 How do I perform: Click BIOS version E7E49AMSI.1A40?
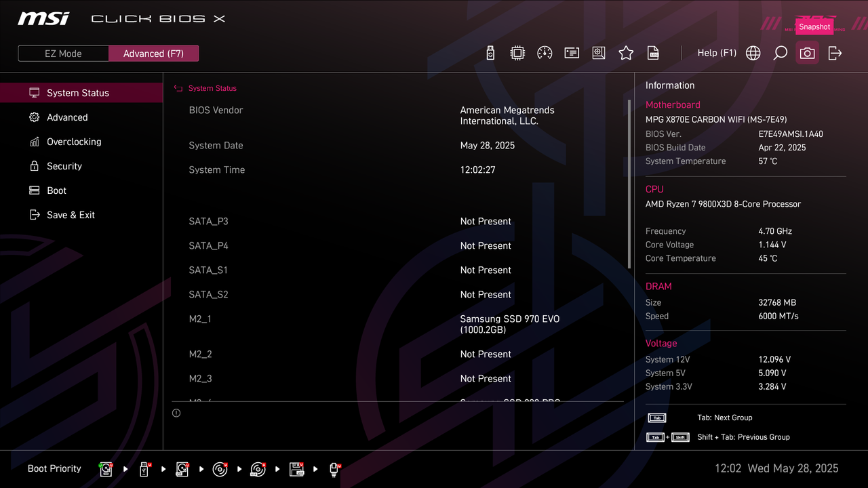click(791, 134)
